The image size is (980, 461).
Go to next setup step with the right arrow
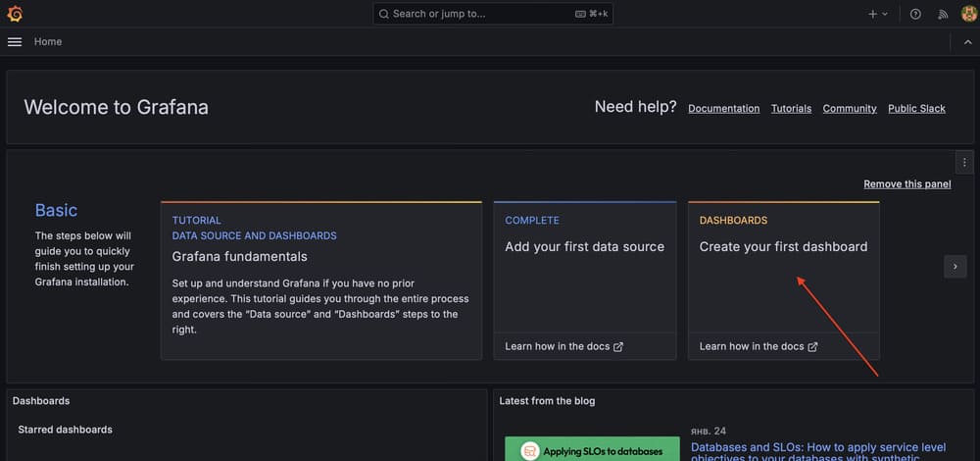click(955, 267)
